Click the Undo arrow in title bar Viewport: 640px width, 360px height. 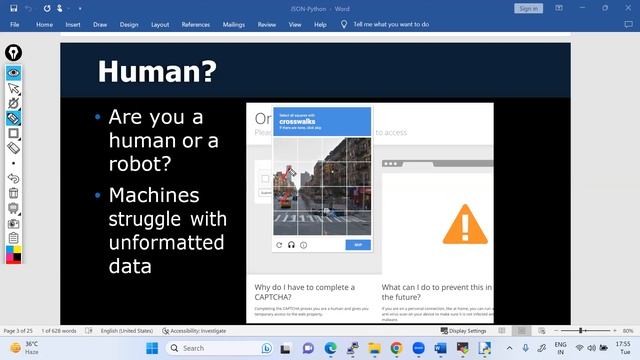tap(28, 8)
